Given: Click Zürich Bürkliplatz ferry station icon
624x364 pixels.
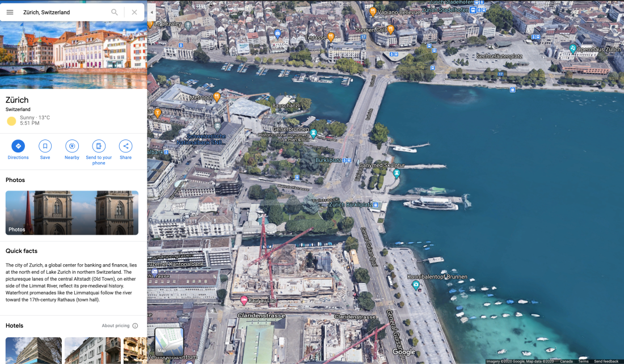Looking at the screenshot, I should [376, 205].
